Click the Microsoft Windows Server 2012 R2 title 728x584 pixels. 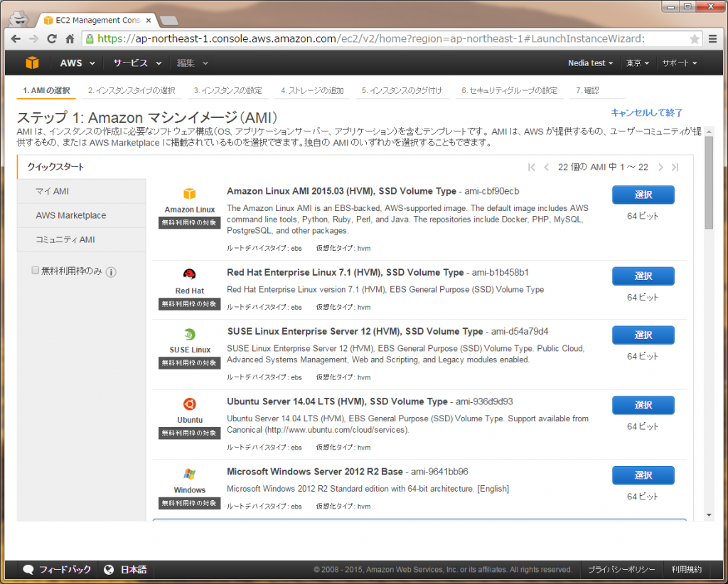[315, 471]
